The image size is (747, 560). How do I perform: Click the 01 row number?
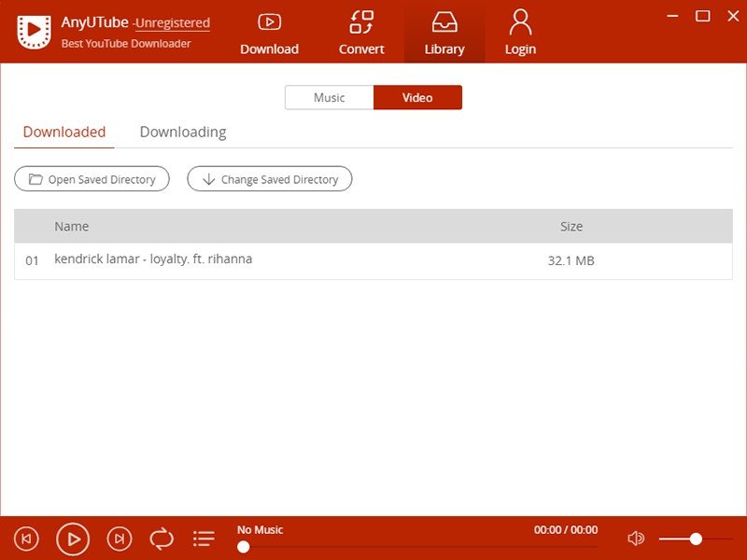click(x=32, y=261)
